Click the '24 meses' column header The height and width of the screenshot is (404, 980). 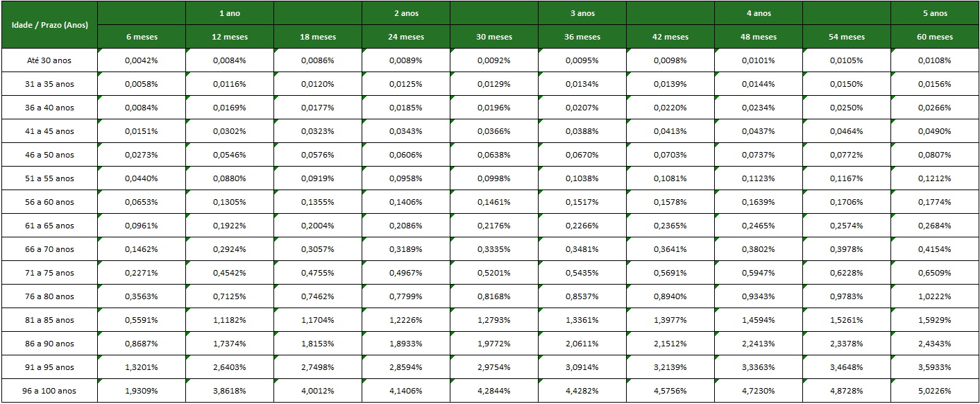click(406, 37)
